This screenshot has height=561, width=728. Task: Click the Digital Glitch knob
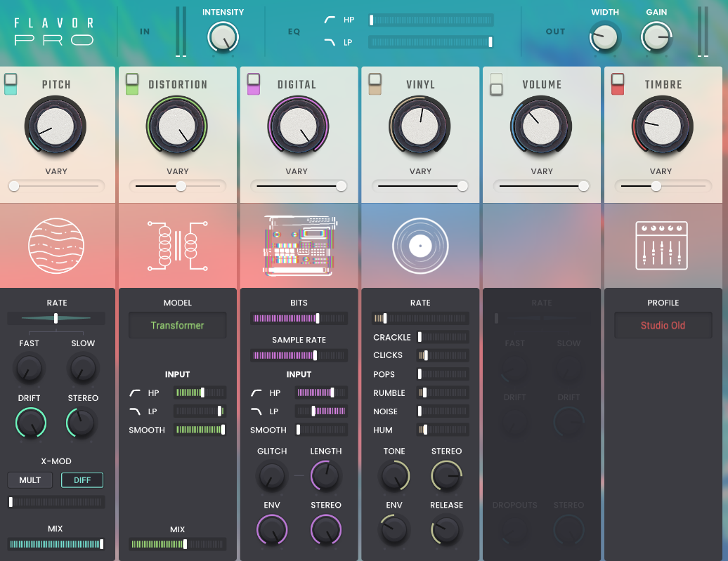[x=272, y=475]
